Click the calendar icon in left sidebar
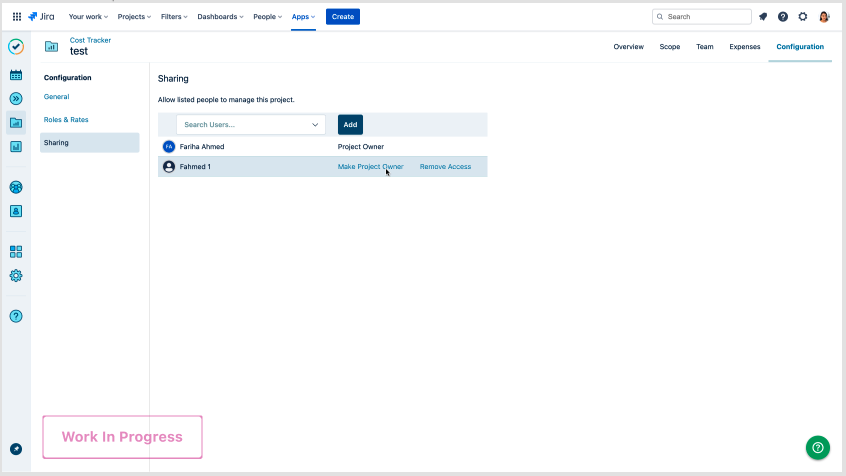 pyautogui.click(x=16, y=75)
